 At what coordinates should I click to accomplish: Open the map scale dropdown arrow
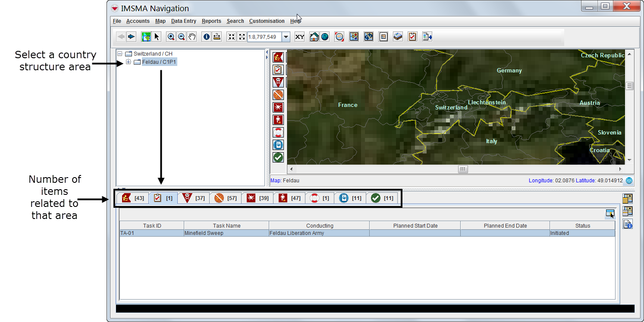coord(286,37)
